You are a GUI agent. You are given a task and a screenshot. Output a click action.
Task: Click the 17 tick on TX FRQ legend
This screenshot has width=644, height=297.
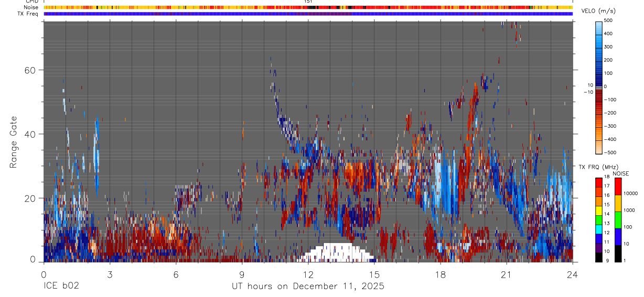click(606, 186)
